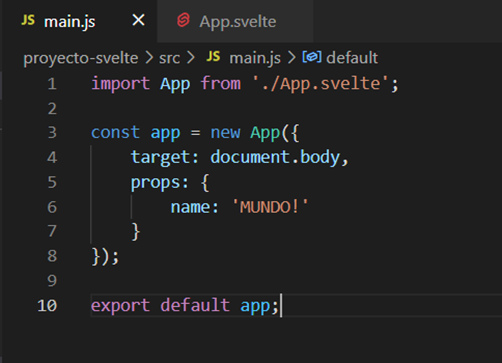502x363 pixels.
Task: Click the default symbol breadcrumb
Action: (x=352, y=58)
